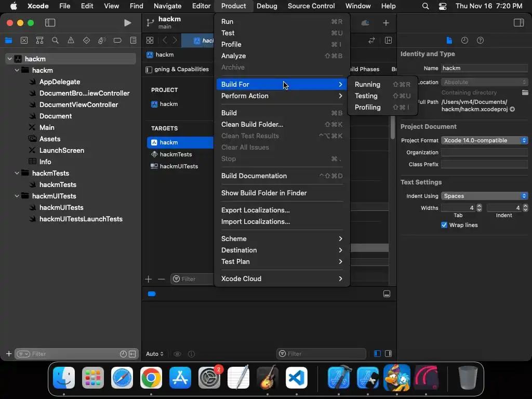
Task: Open the Find navigator magnifier icon
Action: click(x=55, y=41)
